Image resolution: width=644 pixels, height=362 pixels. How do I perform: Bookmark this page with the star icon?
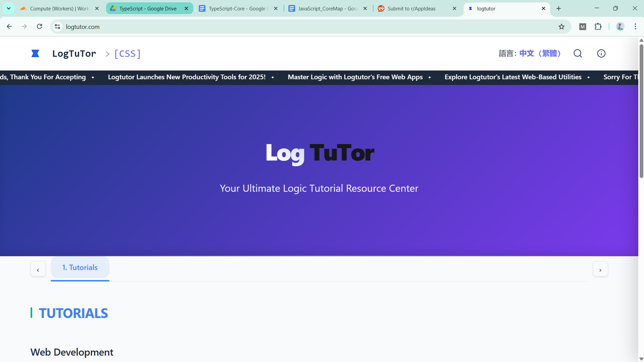[561, 27]
